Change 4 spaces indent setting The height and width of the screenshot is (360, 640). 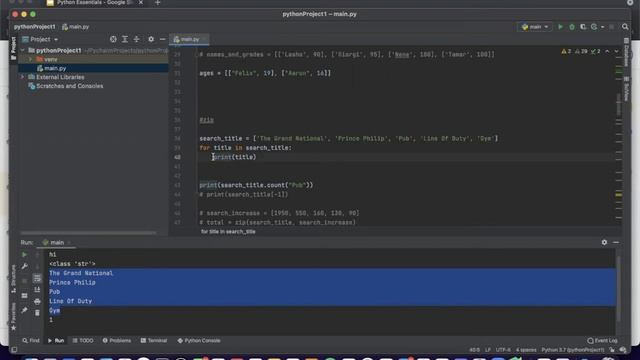pos(526,350)
